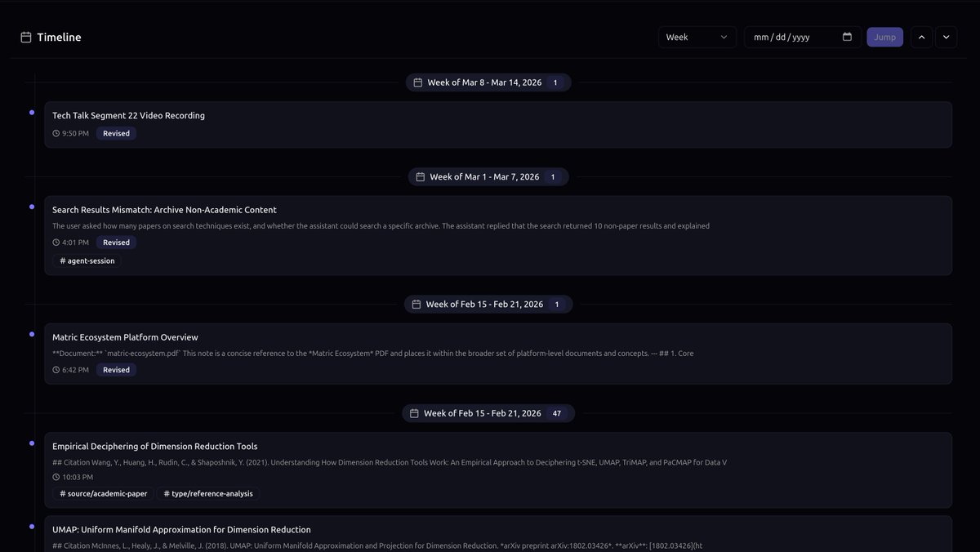Click the mm/dd/yyyy date input field
980x552 pixels.
pyautogui.click(x=803, y=37)
